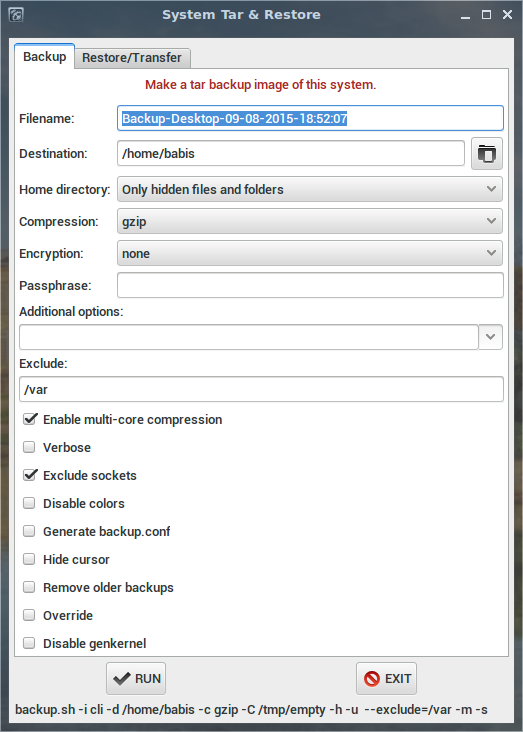Open the destination folder browse icon
The height and width of the screenshot is (732, 523).
[487, 153]
